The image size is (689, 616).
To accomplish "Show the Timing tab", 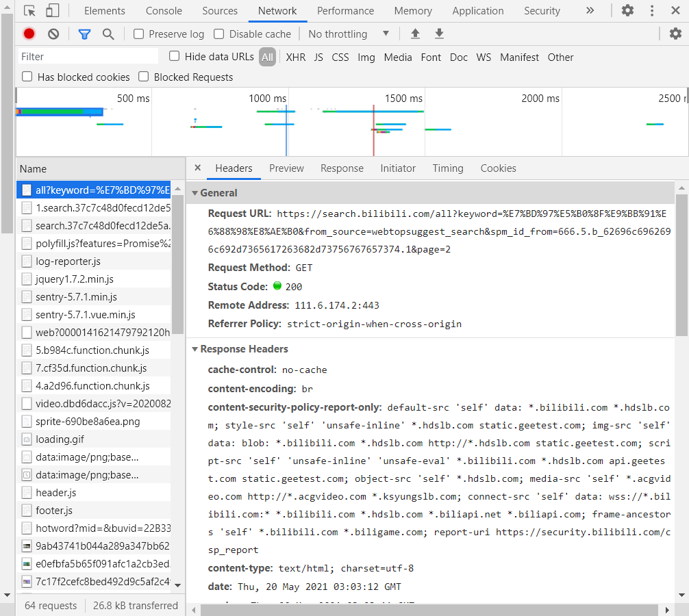I will tap(448, 168).
